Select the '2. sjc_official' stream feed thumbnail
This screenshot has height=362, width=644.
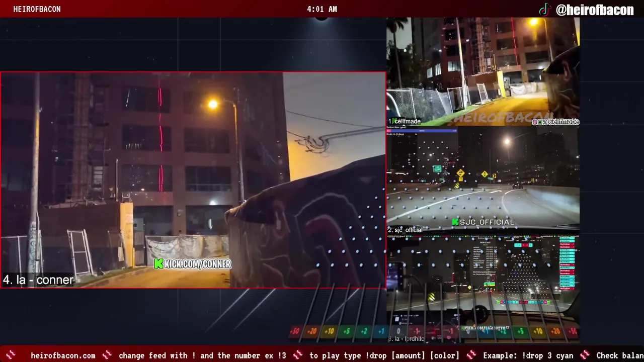(483, 180)
